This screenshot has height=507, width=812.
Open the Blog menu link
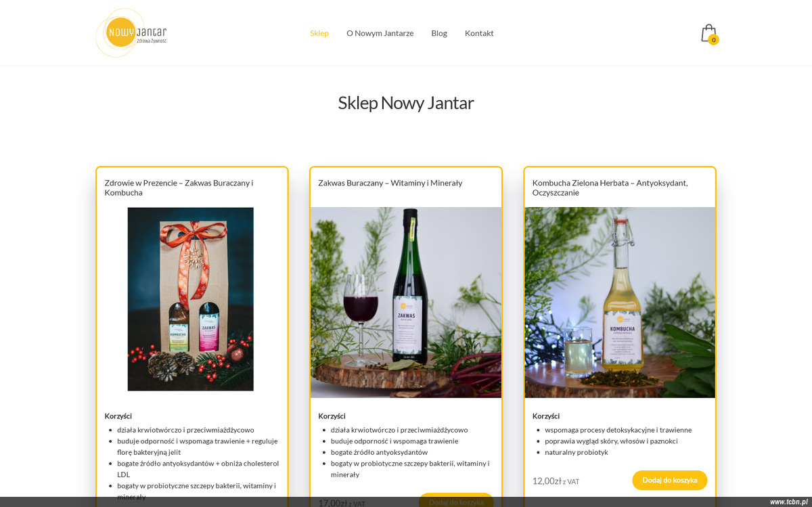439,33
